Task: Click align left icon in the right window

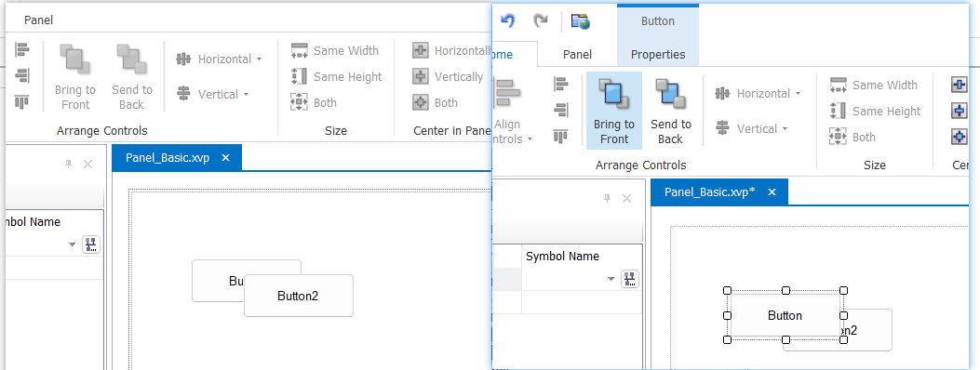Action: [561, 85]
